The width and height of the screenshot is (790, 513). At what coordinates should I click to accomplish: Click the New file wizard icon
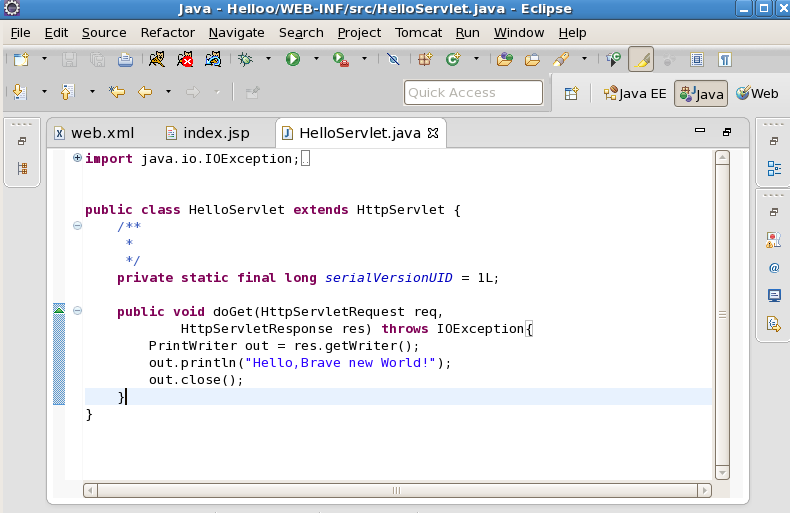(x=21, y=59)
